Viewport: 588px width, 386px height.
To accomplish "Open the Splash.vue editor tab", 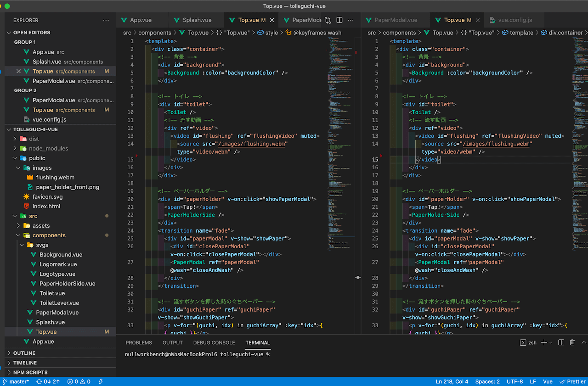I will click(x=197, y=20).
